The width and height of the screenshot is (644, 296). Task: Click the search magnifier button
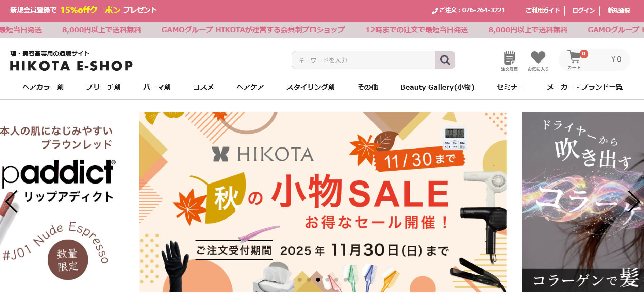click(x=445, y=60)
